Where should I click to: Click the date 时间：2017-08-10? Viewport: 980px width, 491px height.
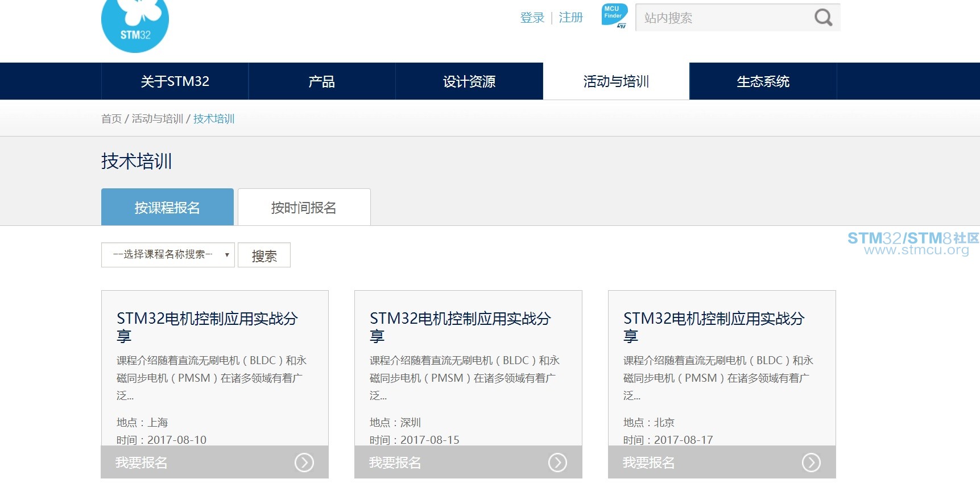[x=162, y=440]
